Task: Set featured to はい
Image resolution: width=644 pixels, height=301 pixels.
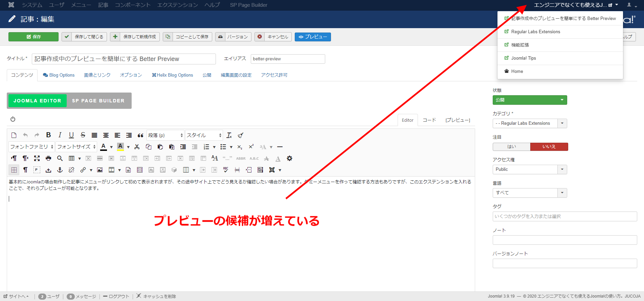Action: point(511,147)
